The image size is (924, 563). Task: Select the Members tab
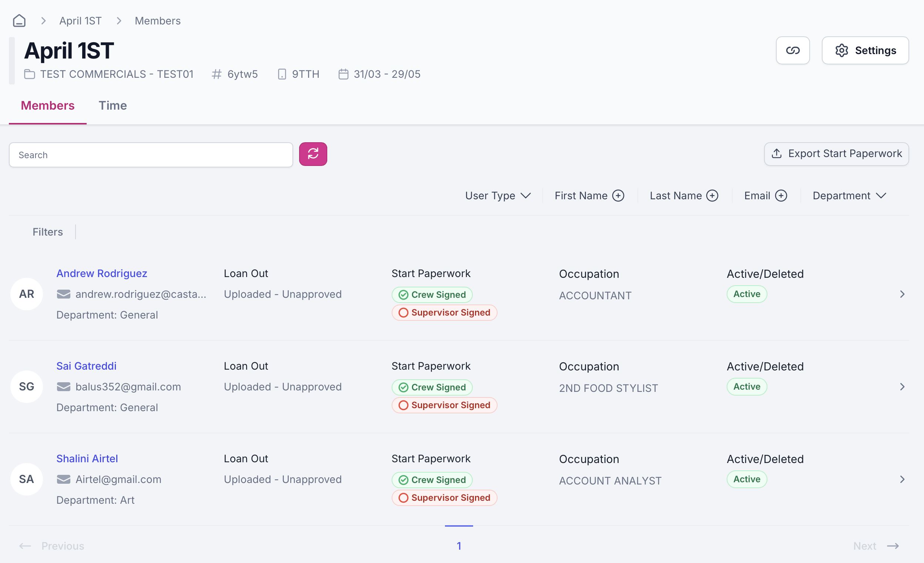click(x=48, y=106)
